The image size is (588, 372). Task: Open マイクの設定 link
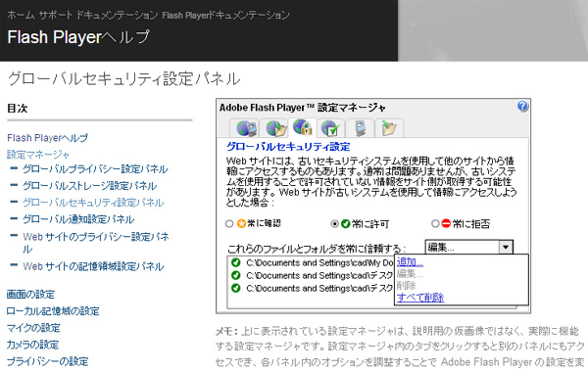coord(33,328)
